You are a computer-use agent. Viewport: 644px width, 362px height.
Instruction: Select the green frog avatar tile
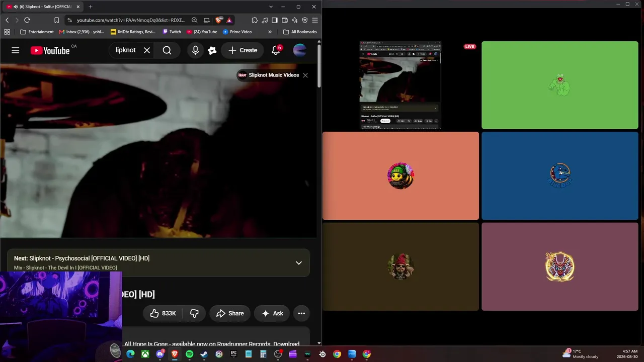(559, 85)
